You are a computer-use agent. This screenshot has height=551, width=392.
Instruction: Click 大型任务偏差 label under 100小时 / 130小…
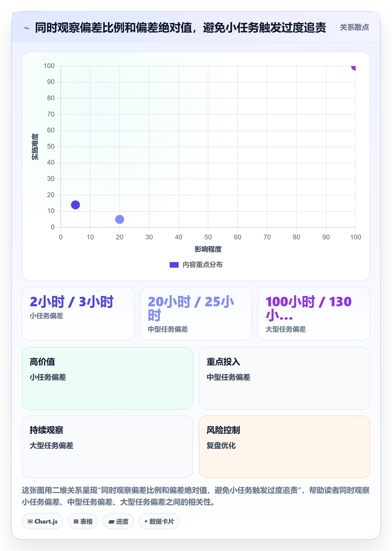pyautogui.click(x=286, y=329)
